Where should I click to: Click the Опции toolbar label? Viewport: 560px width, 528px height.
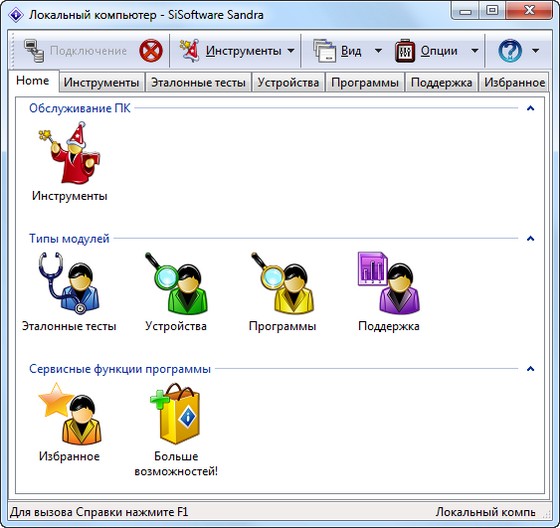pos(439,51)
